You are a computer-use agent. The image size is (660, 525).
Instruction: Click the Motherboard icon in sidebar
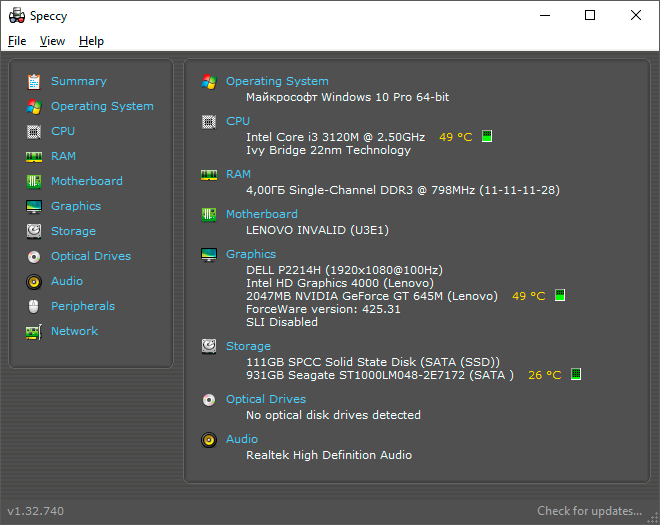pyautogui.click(x=34, y=181)
